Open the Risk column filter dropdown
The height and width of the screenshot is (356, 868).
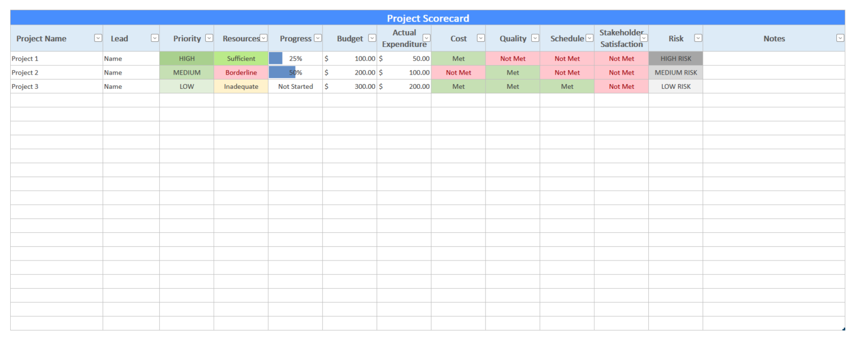pyautogui.click(x=698, y=38)
